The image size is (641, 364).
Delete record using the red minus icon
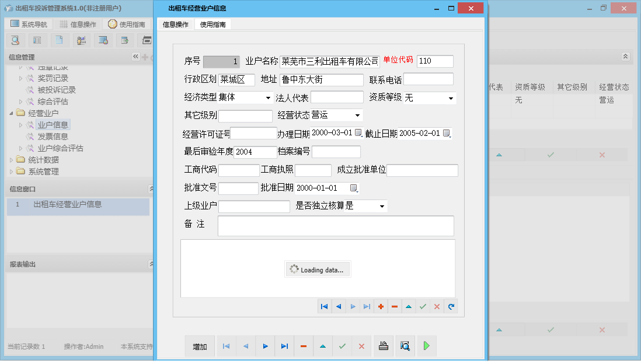(x=395, y=306)
